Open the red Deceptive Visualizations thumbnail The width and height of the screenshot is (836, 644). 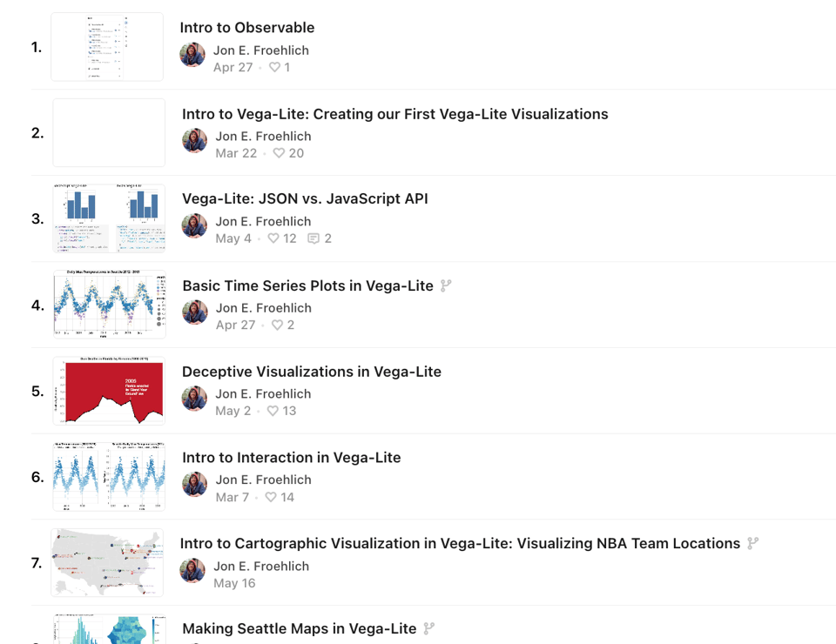[109, 391]
